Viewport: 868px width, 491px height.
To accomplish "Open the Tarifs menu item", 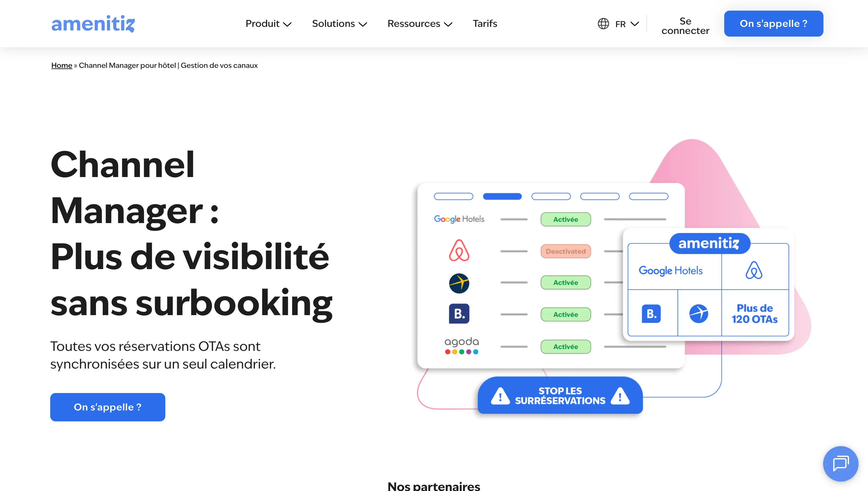I will click(x=485, y=24).
